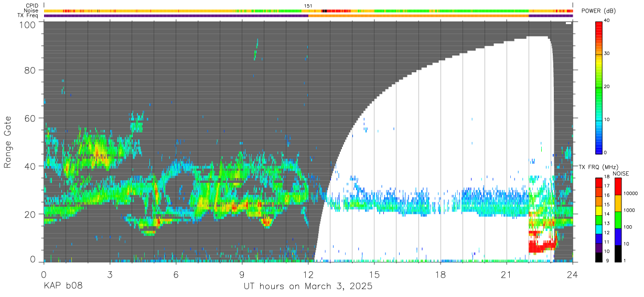Viewport: 644px width, 297px height.
Task: Click the orange TX Freq bar segment
Action: coord(418,16)
